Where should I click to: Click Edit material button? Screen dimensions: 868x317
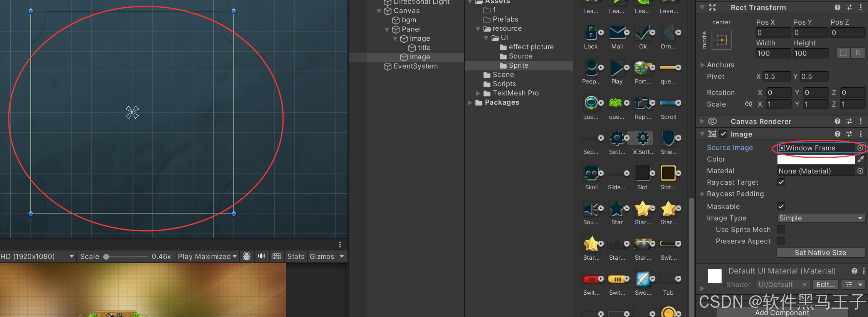[826, 285]
